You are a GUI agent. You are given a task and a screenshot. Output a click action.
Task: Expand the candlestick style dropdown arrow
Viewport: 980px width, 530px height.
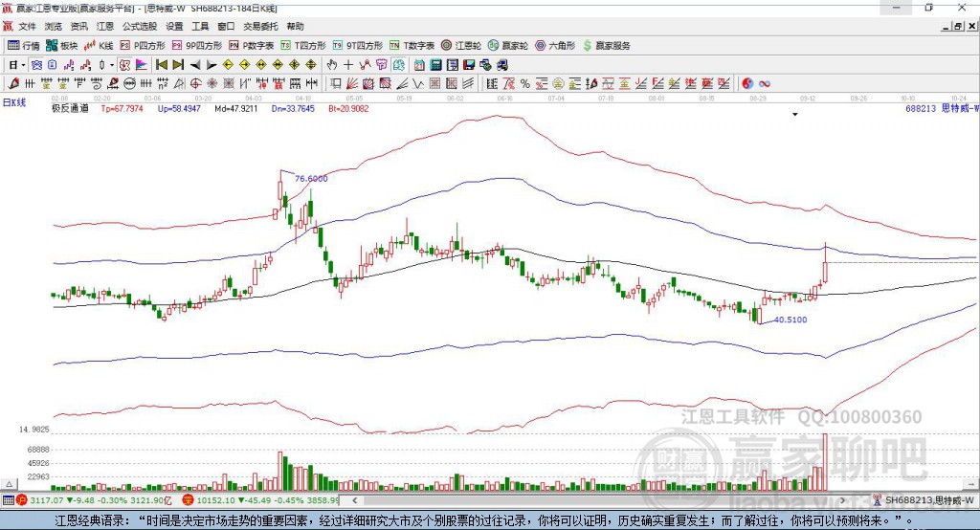click(x=113, y=65)
